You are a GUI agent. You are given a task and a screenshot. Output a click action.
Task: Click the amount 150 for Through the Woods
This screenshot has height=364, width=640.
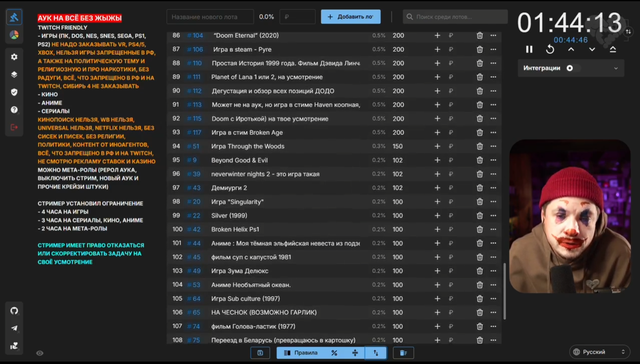click(398, 146)
